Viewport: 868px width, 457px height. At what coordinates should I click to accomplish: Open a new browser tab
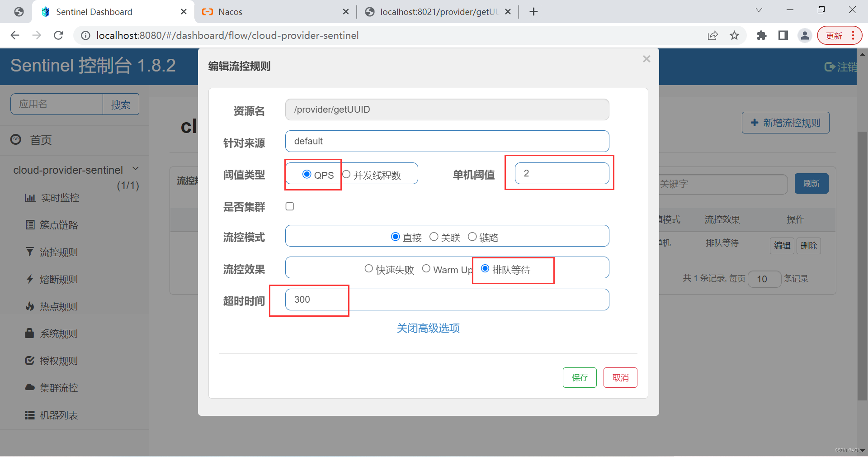coord(533,12)
